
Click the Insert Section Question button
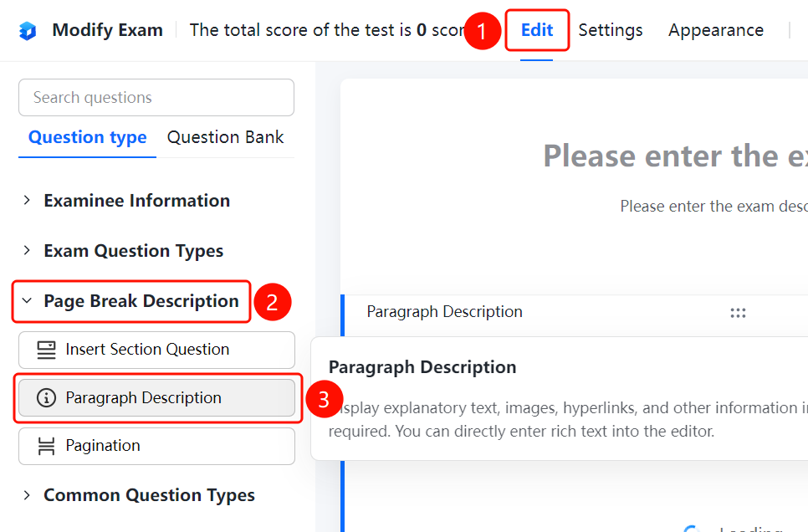tap(156, 350)
